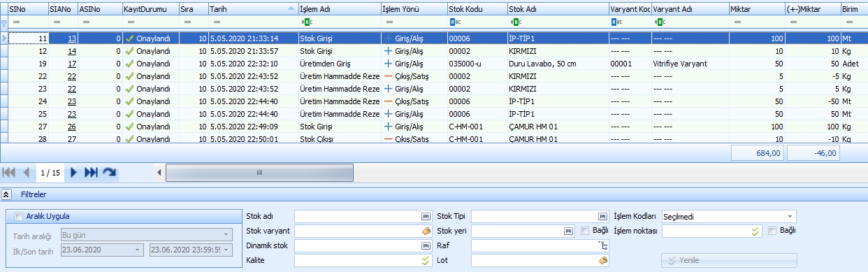Open SIANo link 26
The image size is (868, 272).
pyautogui.click(x=73, y=127)
